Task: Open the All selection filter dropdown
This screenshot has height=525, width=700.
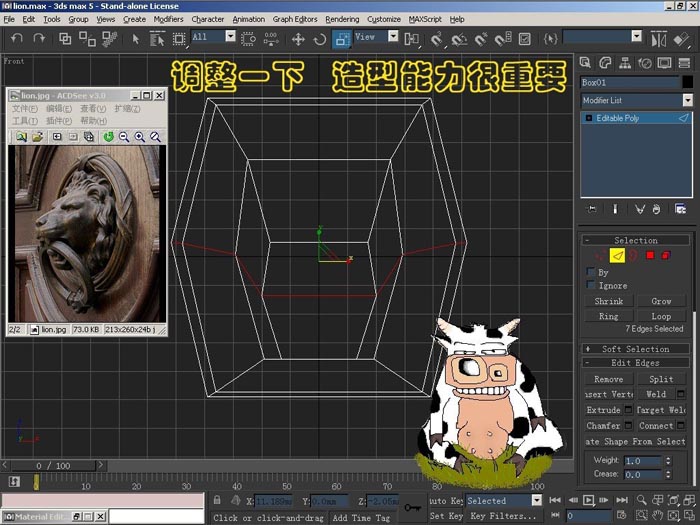Action: pyautogui.click(x=230, y=36)
